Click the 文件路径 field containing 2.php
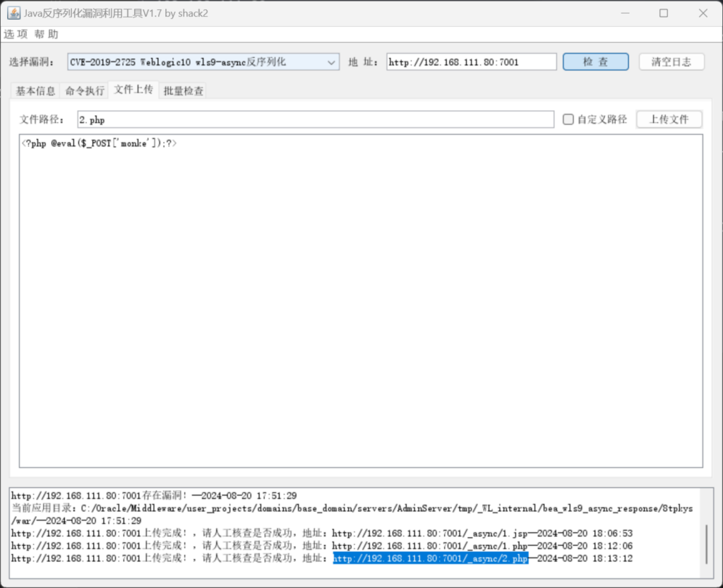723x588 pixels. coord(316,119)
